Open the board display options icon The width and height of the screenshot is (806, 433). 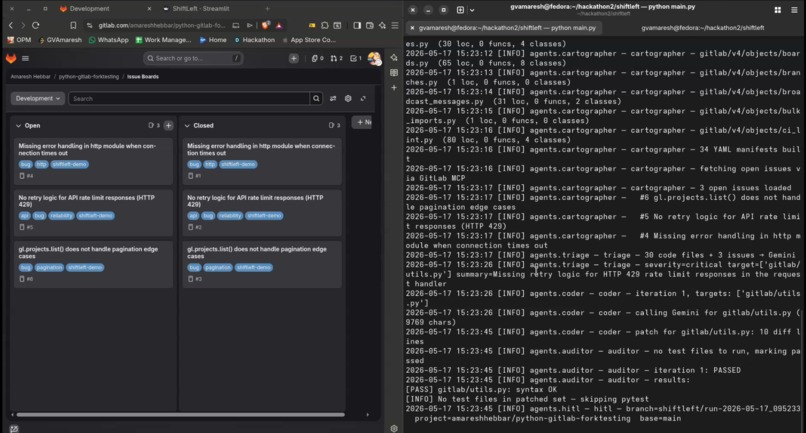click(x=333, y=99)
